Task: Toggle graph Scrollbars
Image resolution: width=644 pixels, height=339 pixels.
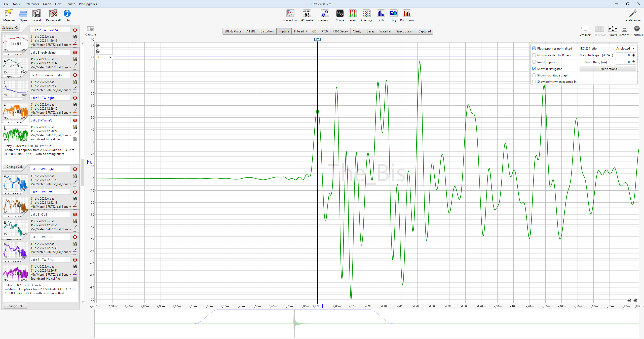Action: pos(585,31)
